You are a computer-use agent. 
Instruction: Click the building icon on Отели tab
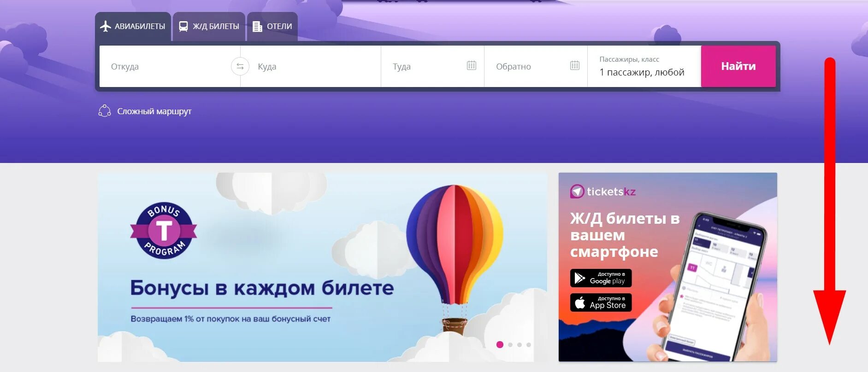coord(257,26)
